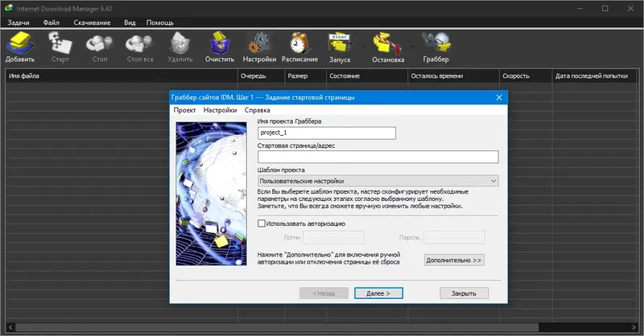The width and height of the screenshot is (644, 336).
Task: Open the Скачивание menu
Action: point(92,23)
